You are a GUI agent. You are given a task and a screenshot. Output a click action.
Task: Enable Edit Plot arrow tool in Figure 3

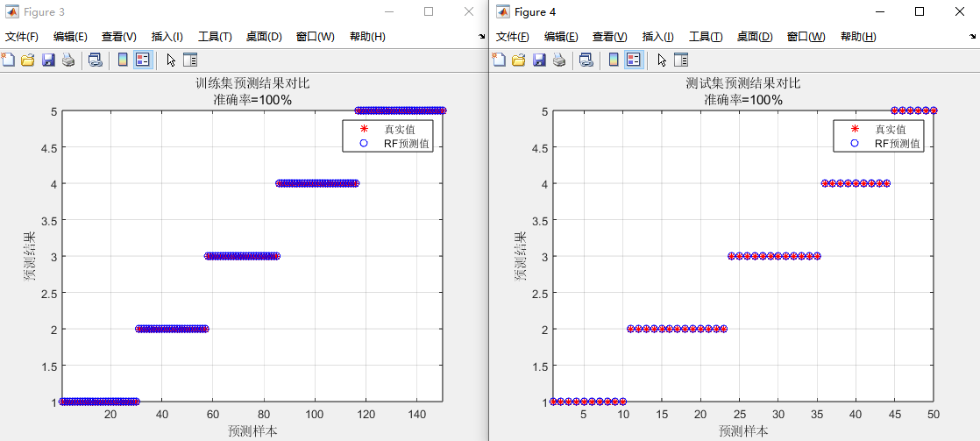pos(171,60)
